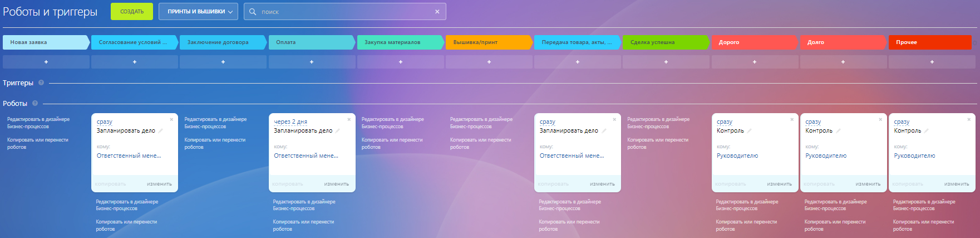Focus the поиск search field
This screenshot has width=980, height=238.
coord(345,12)
